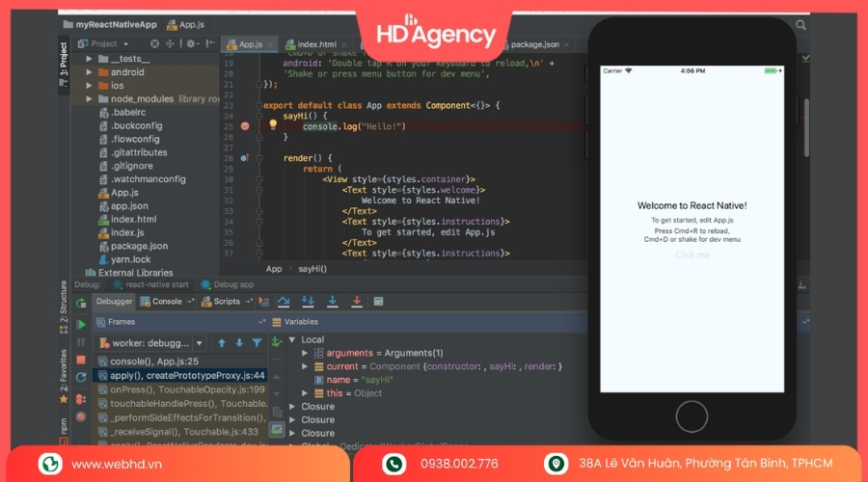Select the onPress(), TouchableOpacity.js:199 frame

point(180,389)
